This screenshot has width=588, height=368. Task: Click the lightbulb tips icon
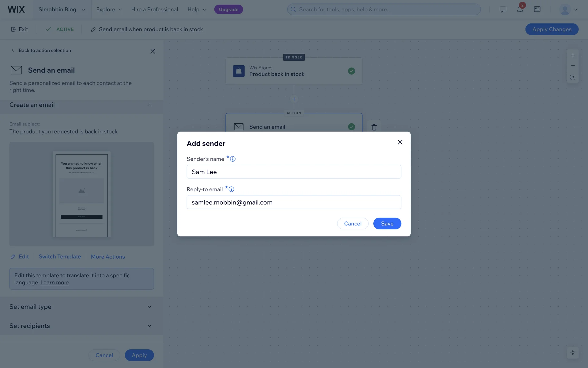point(573,353)
